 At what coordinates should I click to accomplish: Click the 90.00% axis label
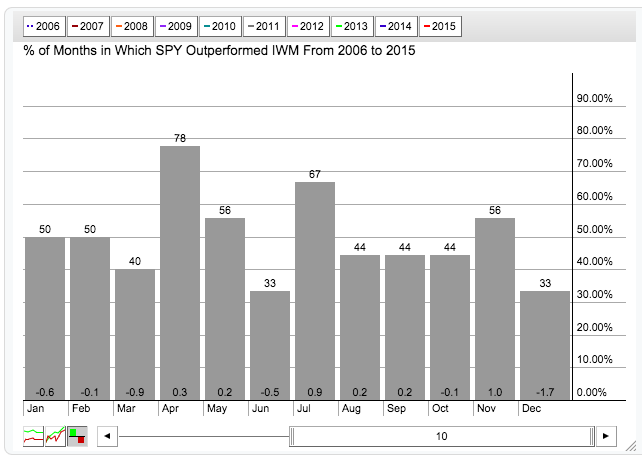pyautogui.click(x=595, y=98)
